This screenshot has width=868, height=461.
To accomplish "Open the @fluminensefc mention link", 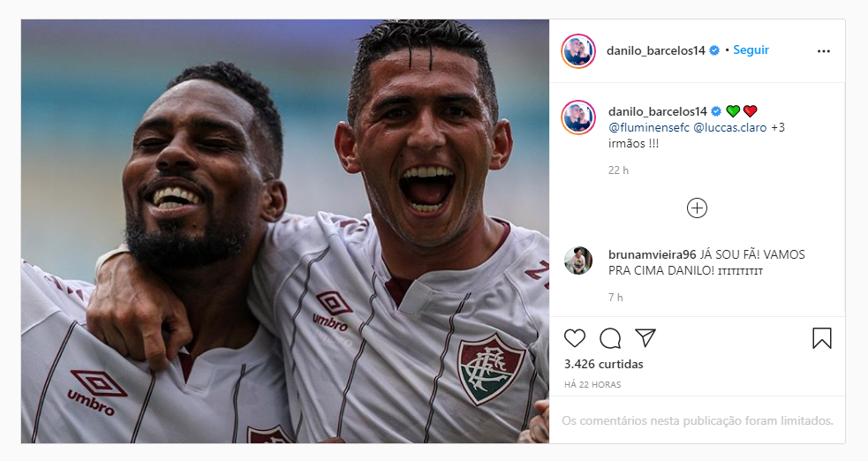I will 649,127.
